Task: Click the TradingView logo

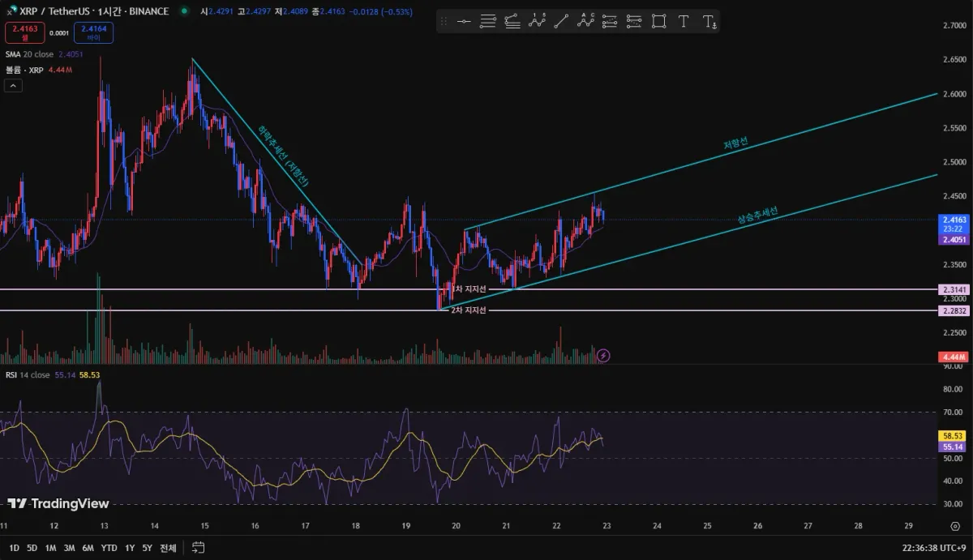Action: point(58,503)
